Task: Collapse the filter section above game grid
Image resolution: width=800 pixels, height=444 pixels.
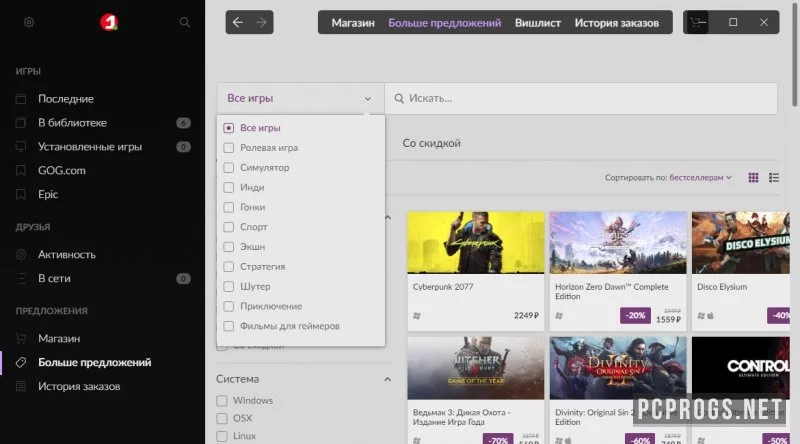Action: 388,218
